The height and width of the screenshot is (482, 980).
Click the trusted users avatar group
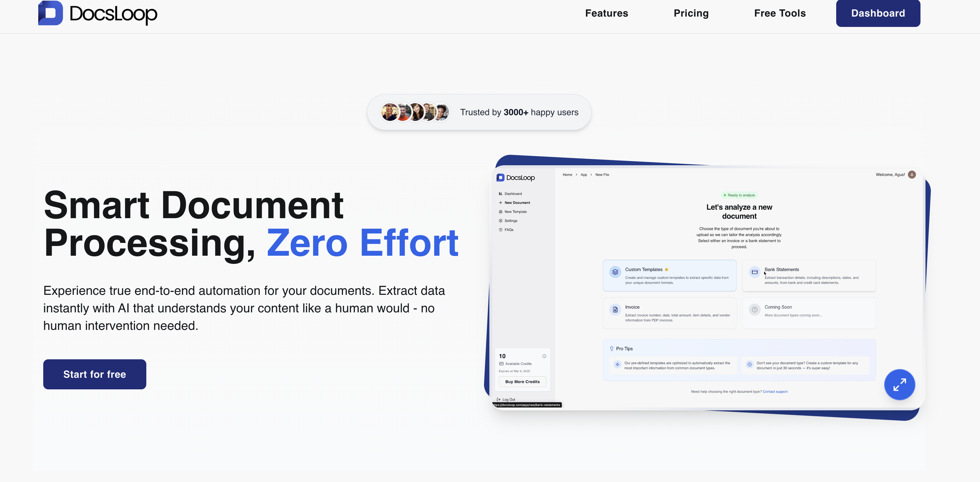(x=415, y=112)
